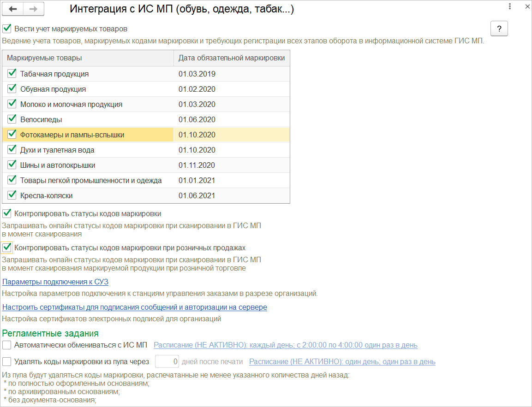
Task: Uncheck 'Кресла-коляски' checkbox
Action: [x=12, y=195]
